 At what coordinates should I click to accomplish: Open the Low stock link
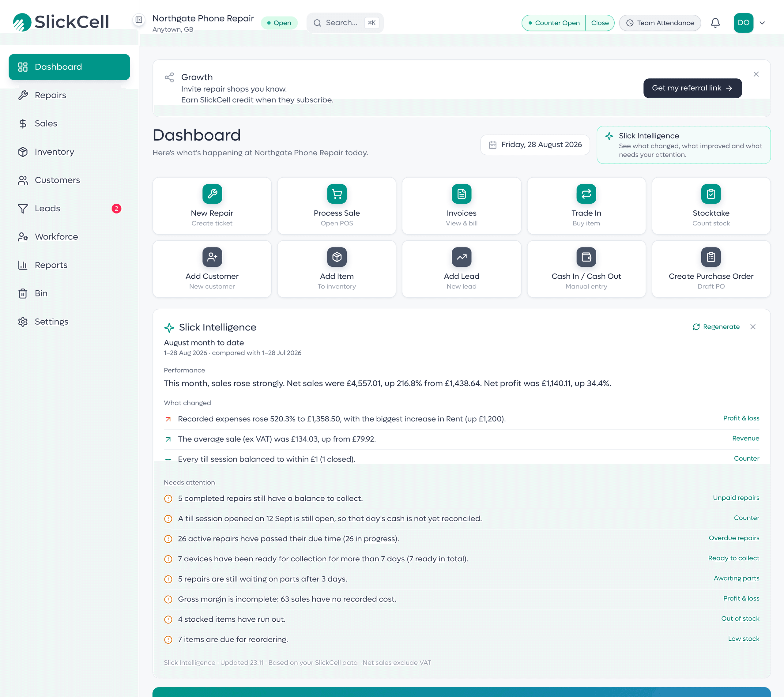pyautogui.click(x=744, y=639)
